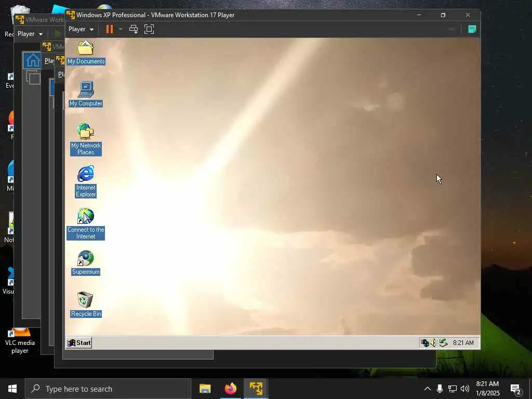The image size is (532, 399).
Task: Enter full screen mode icon
Action: [x=149, y=29]
